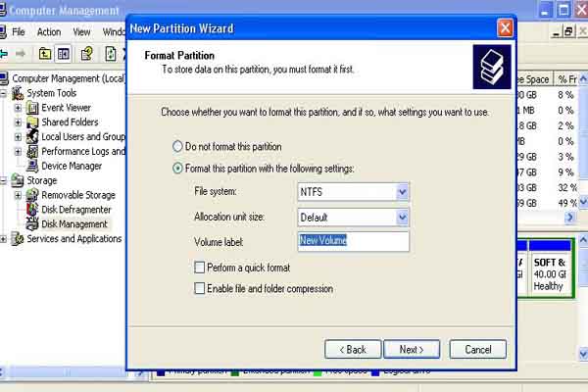
Task: Open the Allocation unit size dropdown
Action: point(402,217)
